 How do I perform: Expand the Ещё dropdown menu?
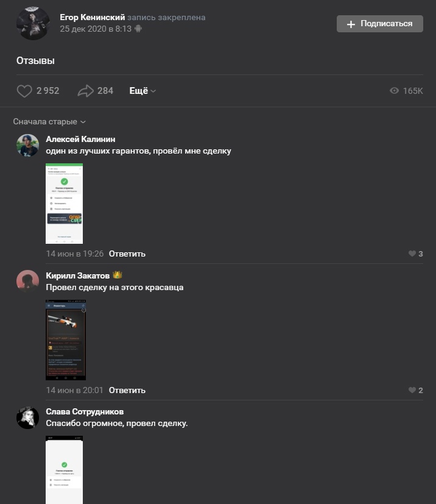point(142,91)
